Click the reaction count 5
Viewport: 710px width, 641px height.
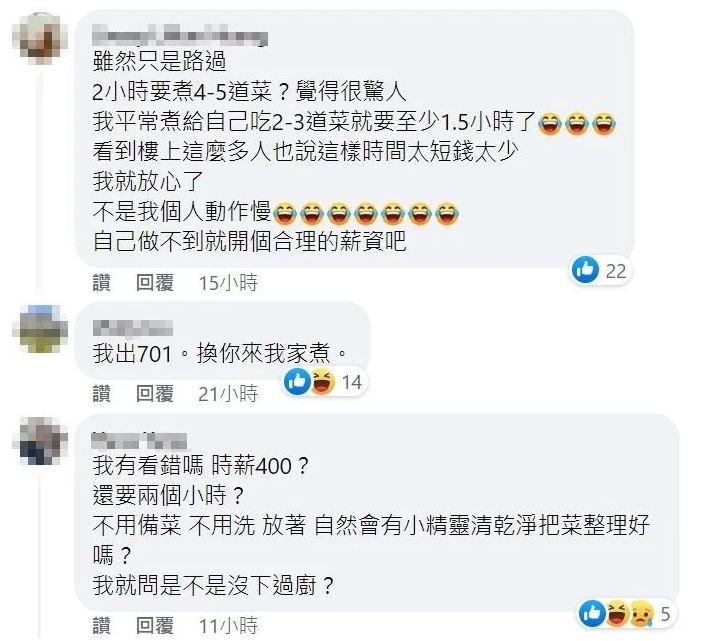tap(665, 614)
